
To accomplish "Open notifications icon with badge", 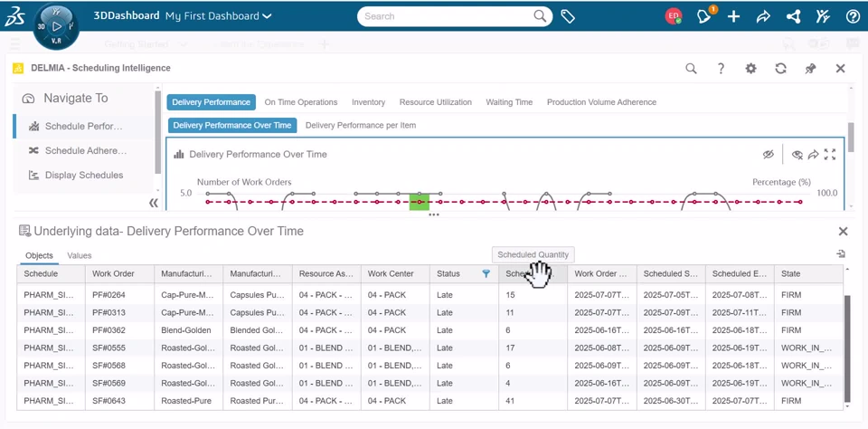I will (704, 16).
